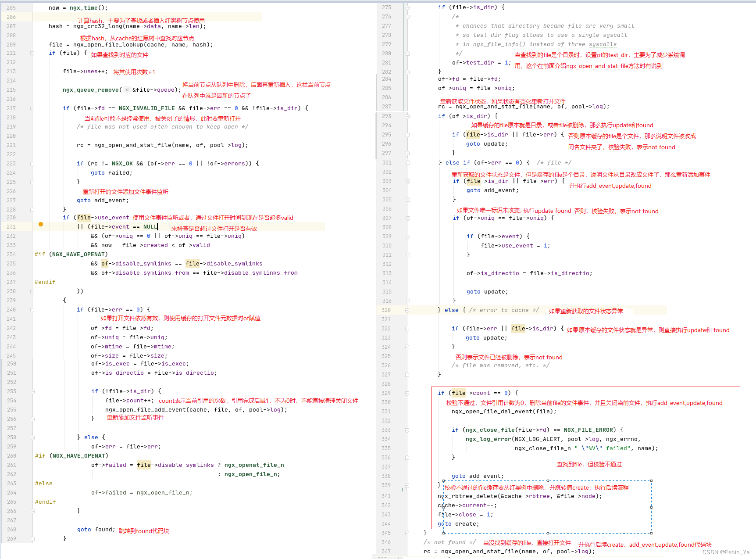This screenshot has width=756, height=559.
Task: Fold the if block at line 295
Action: [x=407, y=135]
